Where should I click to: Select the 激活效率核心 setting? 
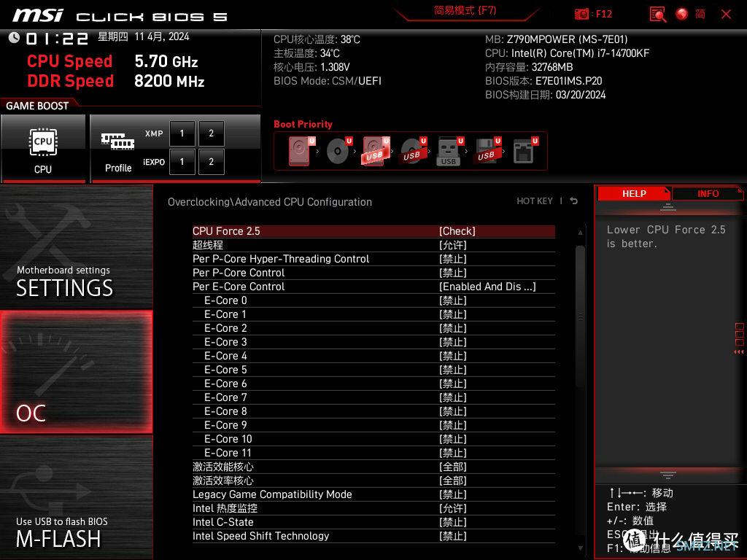373,481
